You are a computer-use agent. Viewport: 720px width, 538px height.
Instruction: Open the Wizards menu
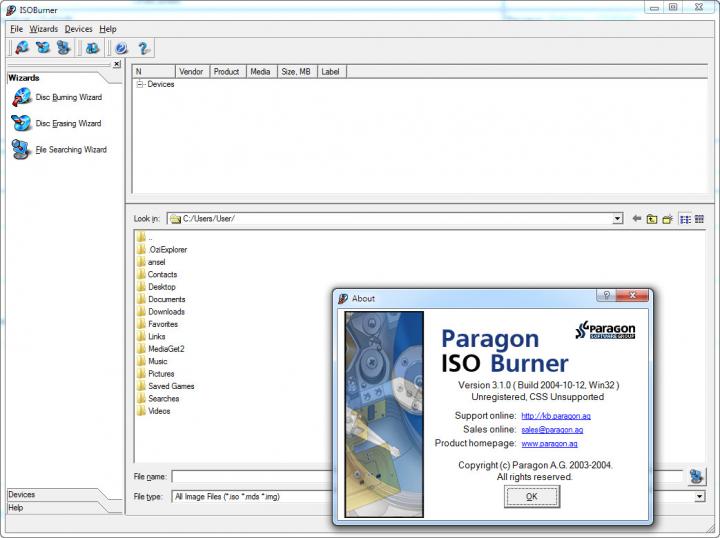pyautogui.click(x=43, y=29)
